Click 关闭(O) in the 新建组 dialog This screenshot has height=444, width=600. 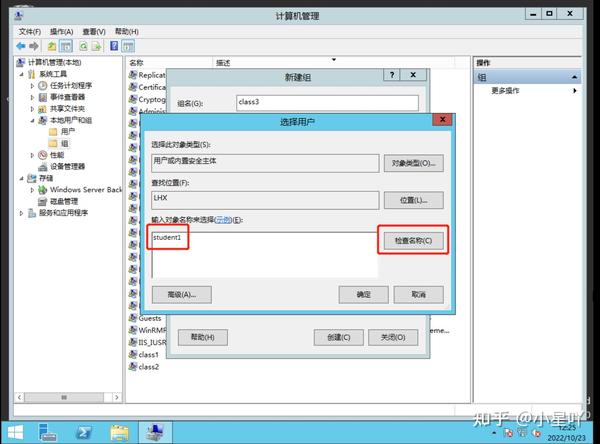(x=393, y=337)
